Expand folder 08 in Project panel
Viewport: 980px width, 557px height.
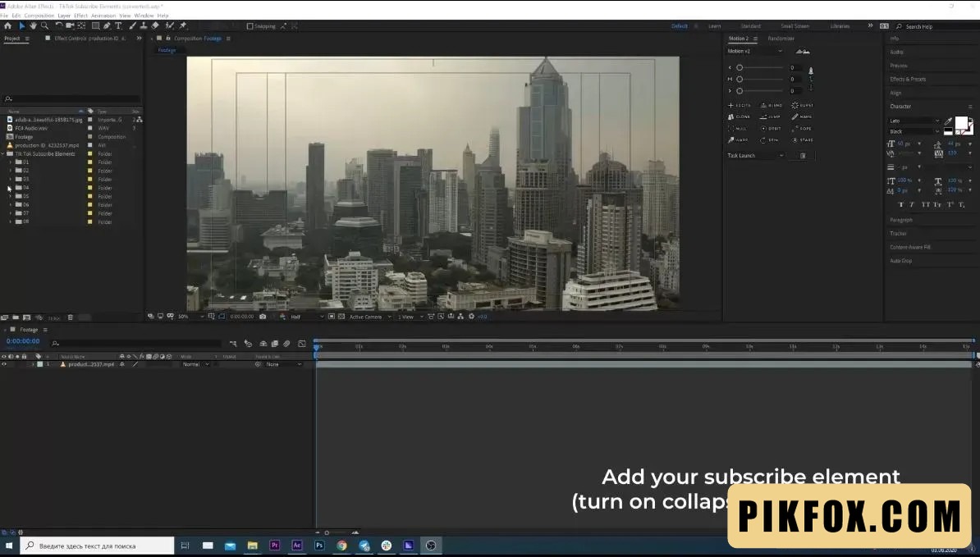coord(10,221)
